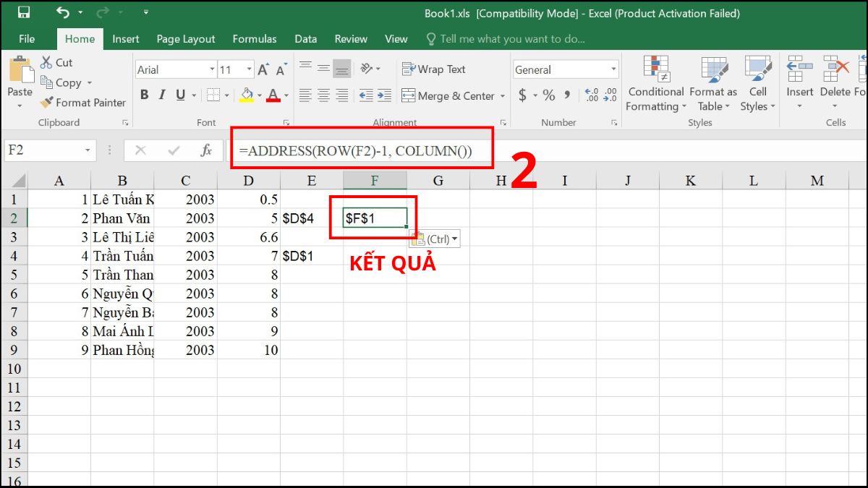Toggle underline on the selected cell
The height and width of the screenshot is (488, 868).
click(x=179, y=95)
